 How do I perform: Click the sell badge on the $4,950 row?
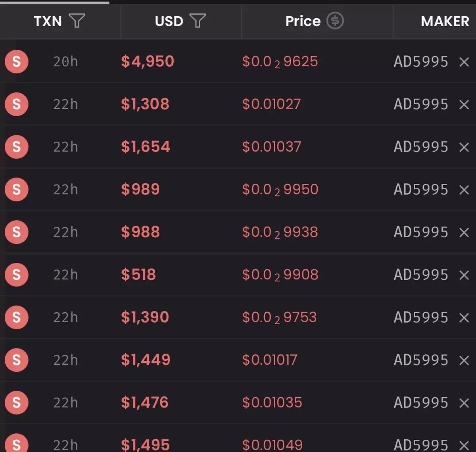[16, 62]
